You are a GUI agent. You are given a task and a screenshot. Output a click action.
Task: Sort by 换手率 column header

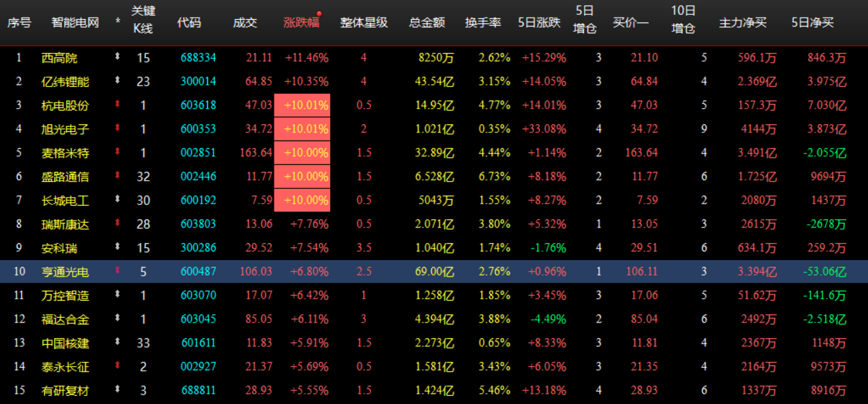click(x=483, y=22)
